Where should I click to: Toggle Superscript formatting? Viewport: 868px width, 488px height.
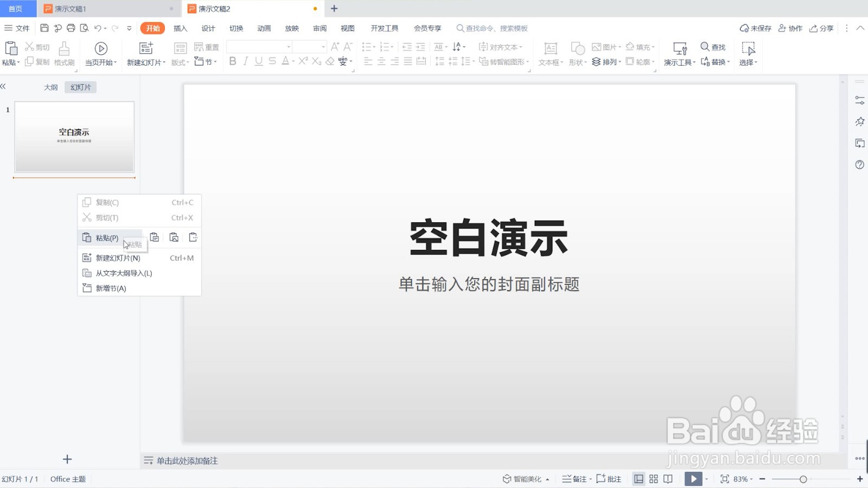(303, 61)
